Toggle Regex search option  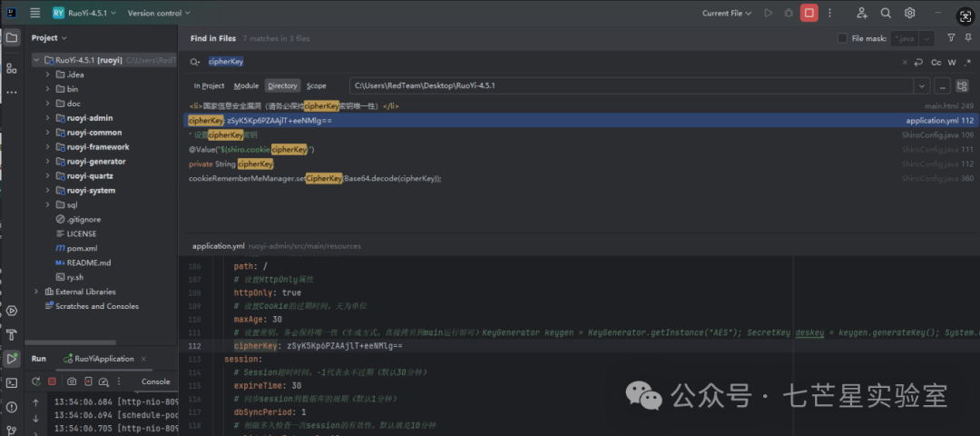pos(967,62)
